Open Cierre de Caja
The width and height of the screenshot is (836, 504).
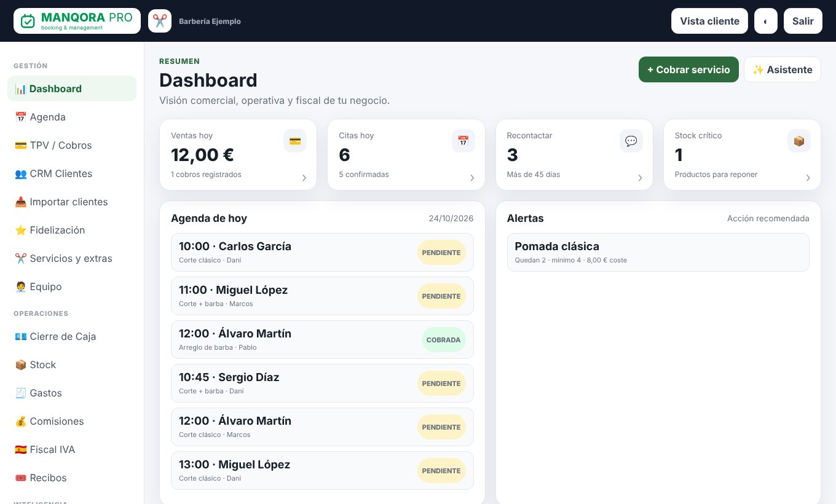(72, 336)
